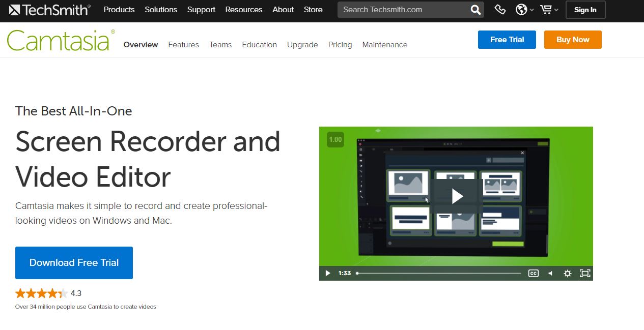Click the orange Buy Now button
The width and height of the screenshot is (644, 330).
click(573, 40)
